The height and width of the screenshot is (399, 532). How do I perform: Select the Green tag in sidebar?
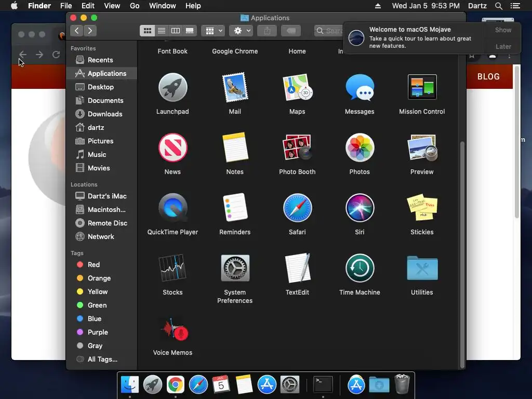point(102,305)
